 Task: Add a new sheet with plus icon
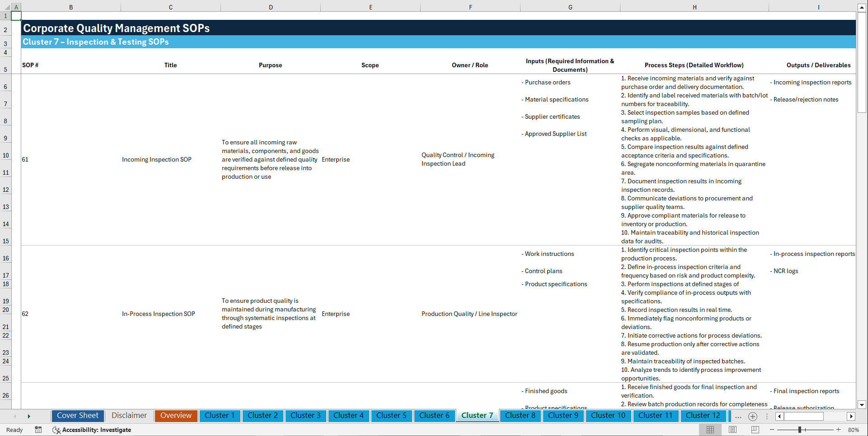point(753,416)
